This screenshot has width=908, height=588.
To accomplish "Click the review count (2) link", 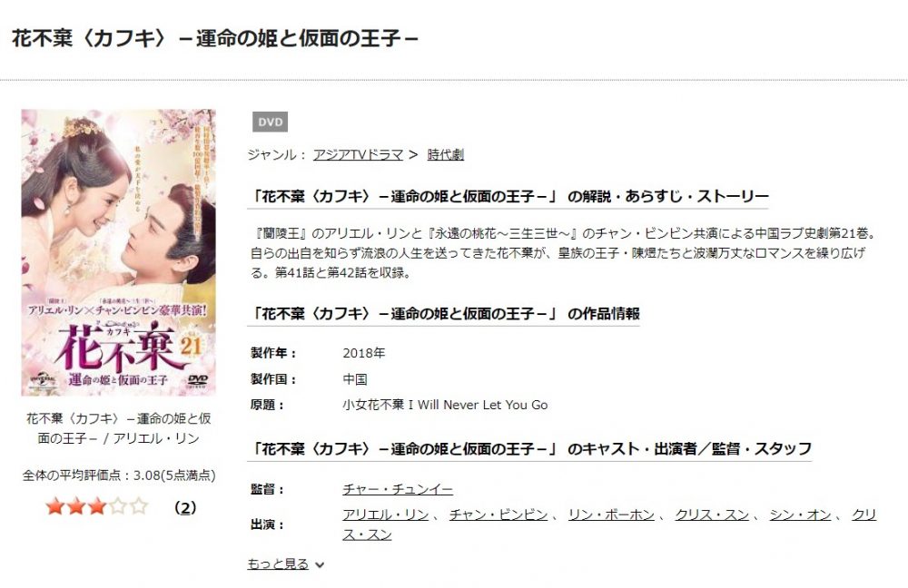I will [x=185, y=507].
